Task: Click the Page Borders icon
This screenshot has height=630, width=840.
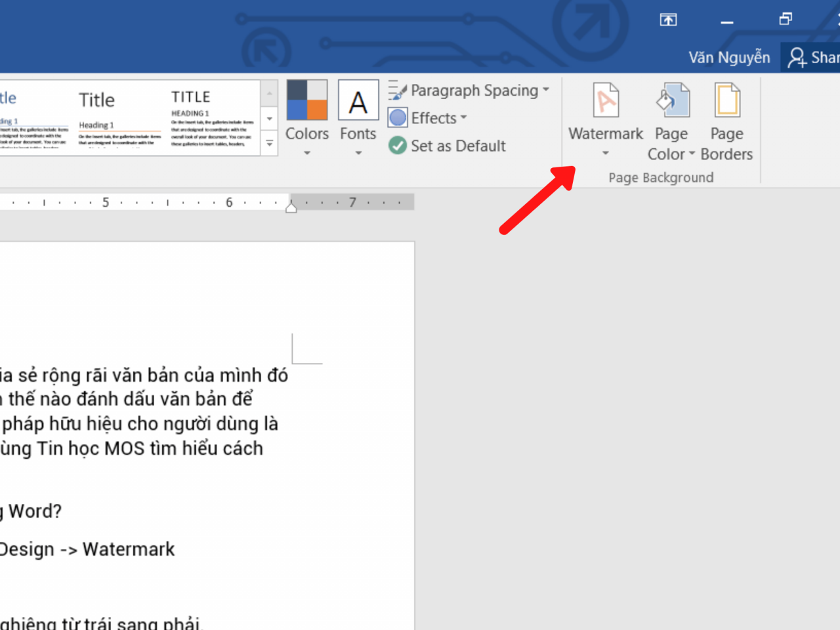Action: tap(727, 100)
